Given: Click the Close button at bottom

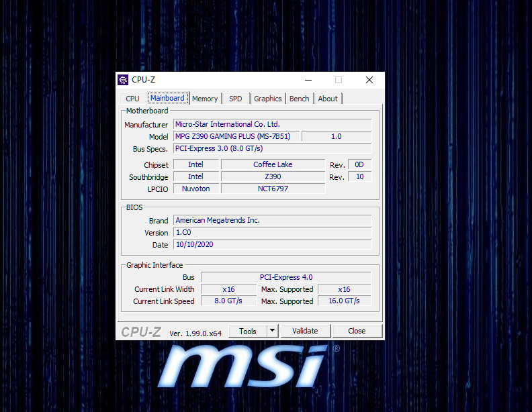Looking at the screenshot, I should (x=357, y=331).
